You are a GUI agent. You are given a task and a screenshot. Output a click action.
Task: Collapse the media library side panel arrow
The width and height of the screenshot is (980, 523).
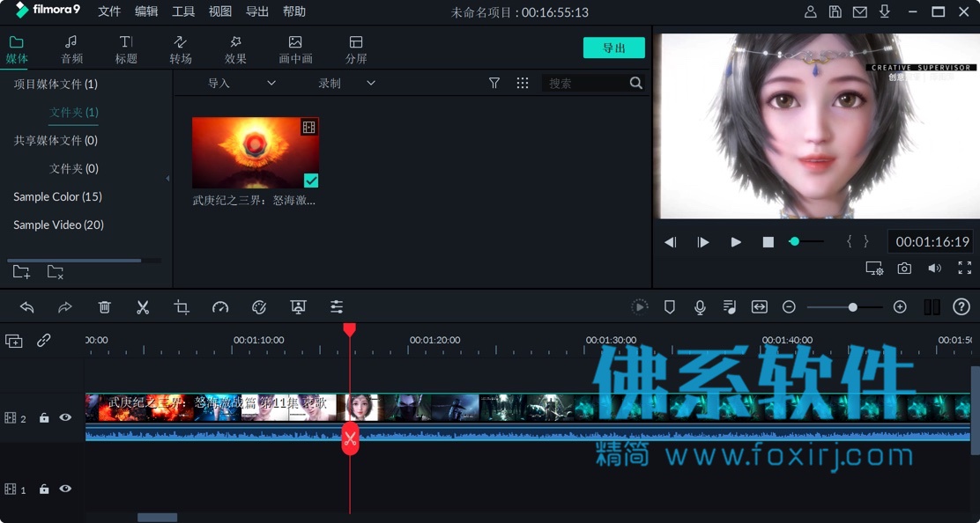(167, 179)
